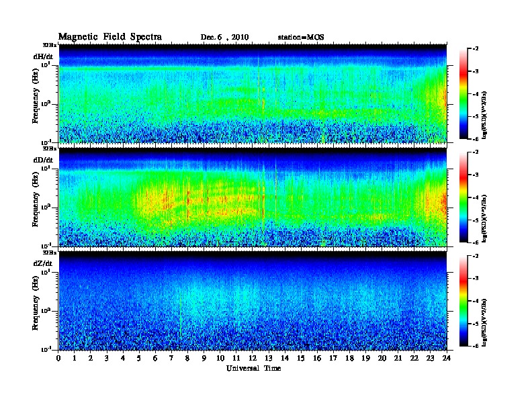Click inside the dH/dt spectrogram plot
Viewport: 532px width, 411px height.
(253, 93)
